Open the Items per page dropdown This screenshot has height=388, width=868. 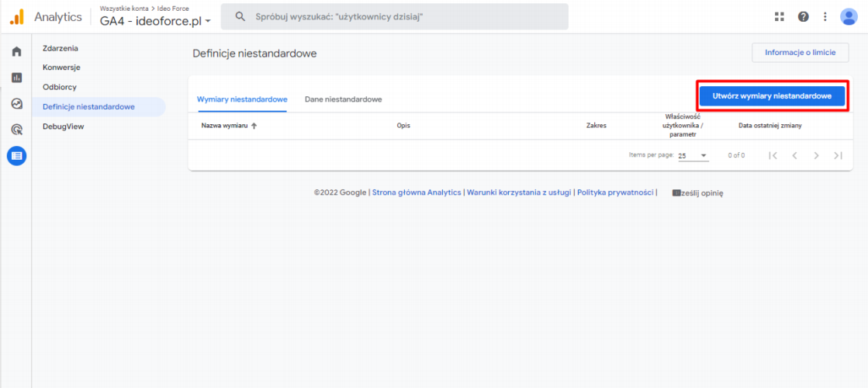[x=693, y=155]
